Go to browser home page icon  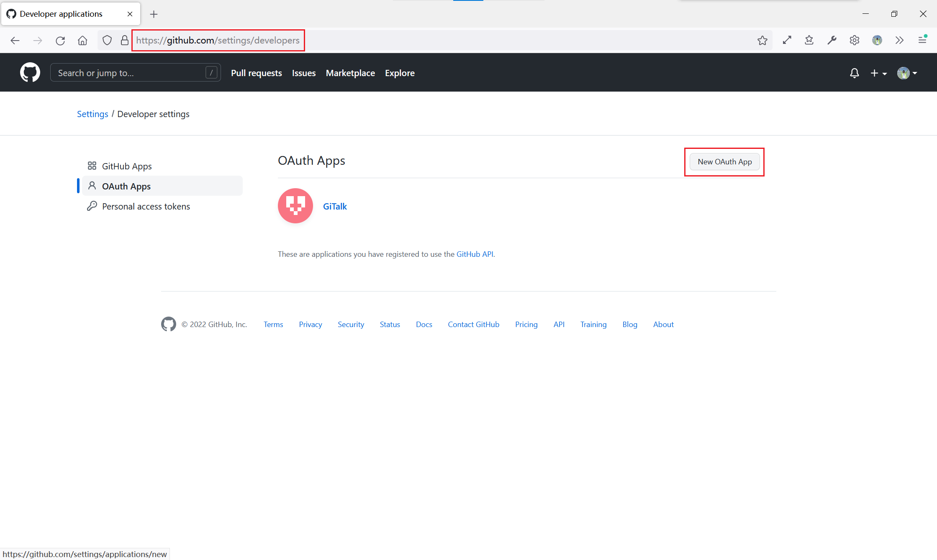pyautogui.click(x=82, y=41)
